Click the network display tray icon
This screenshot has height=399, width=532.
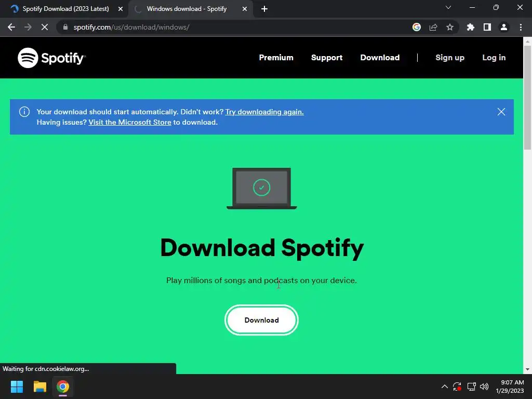471,387
